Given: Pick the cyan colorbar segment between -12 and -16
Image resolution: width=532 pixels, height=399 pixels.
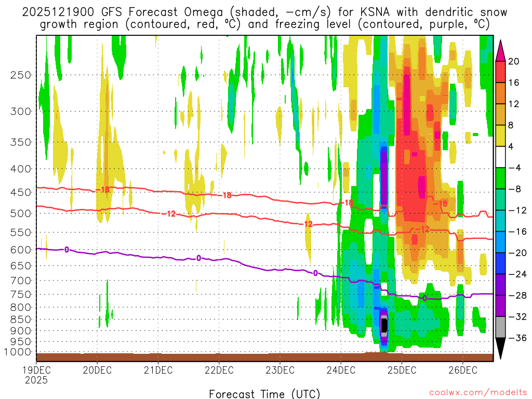Looking at the screenshot, I should click(500, 221).
